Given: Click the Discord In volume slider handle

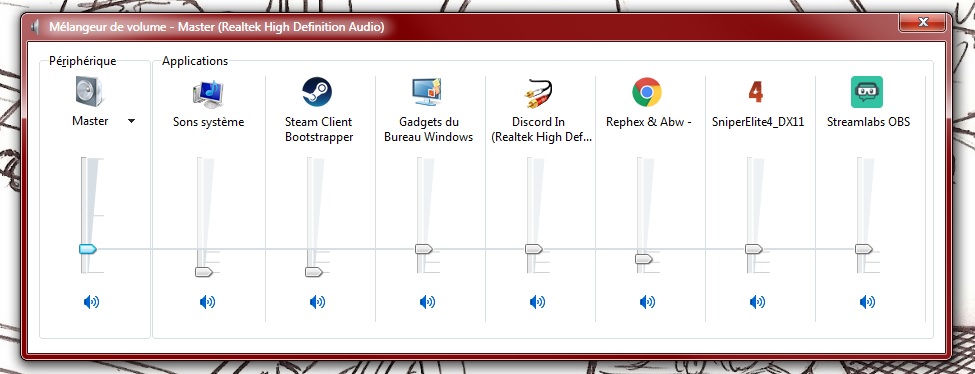Looking at the screenshot, I should point(534,249).
